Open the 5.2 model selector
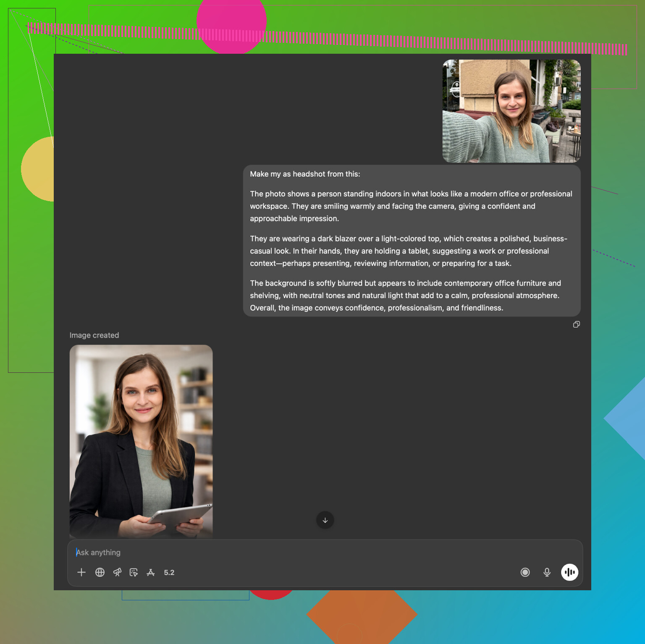Image resolution: width=645 pixels, height=644 pixels. pyautogui.click(x=169, y=573)
